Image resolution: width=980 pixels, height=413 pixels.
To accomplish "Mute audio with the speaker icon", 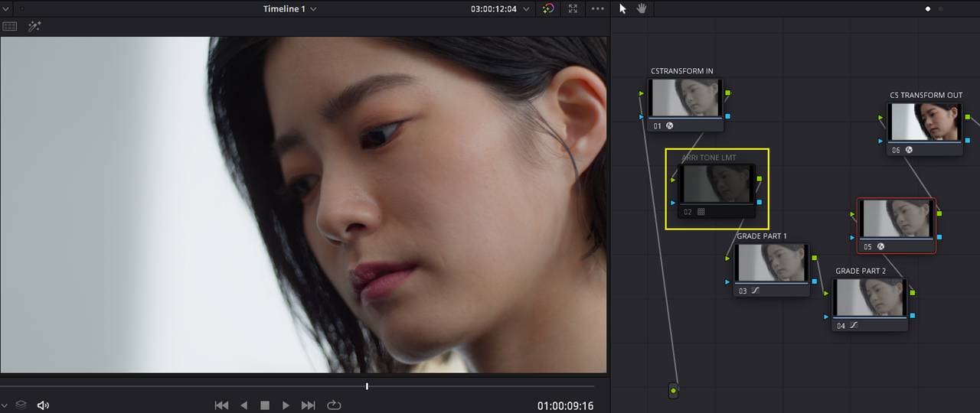I will (43, 405).
